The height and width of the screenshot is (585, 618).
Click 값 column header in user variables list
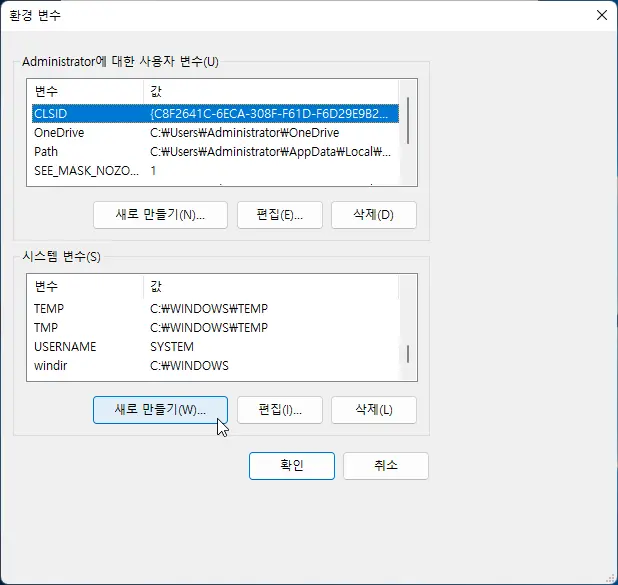coord(271,91)
